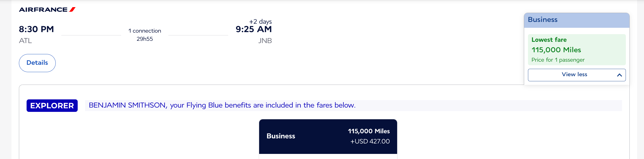The height and width of the screenshot is (159, 644).
Task: Click the Price for 1 passenger text
Action: (558, 60)
